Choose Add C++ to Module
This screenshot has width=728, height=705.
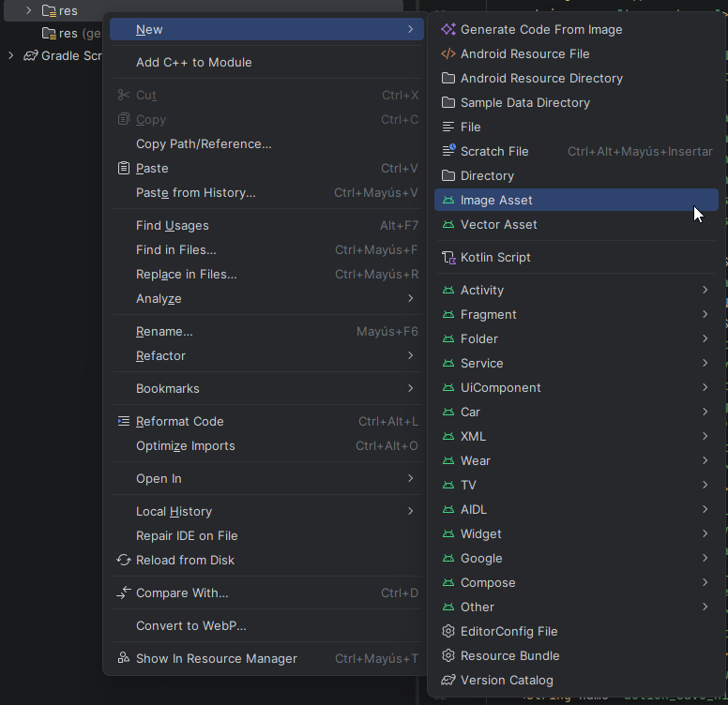tap(267, 62)
